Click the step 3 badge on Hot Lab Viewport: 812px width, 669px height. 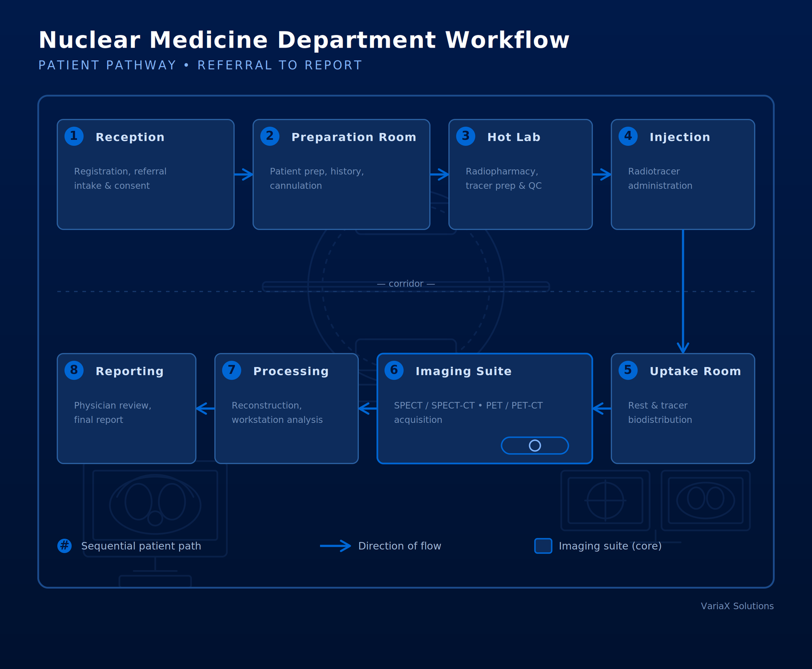(x=466, y=136)
